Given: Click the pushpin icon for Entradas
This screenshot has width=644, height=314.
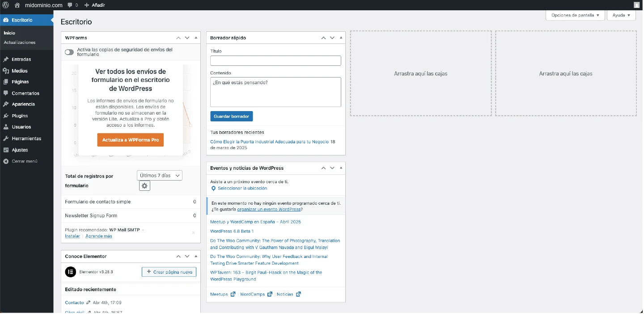Looking at the screenshot, I should click(6, 59).
